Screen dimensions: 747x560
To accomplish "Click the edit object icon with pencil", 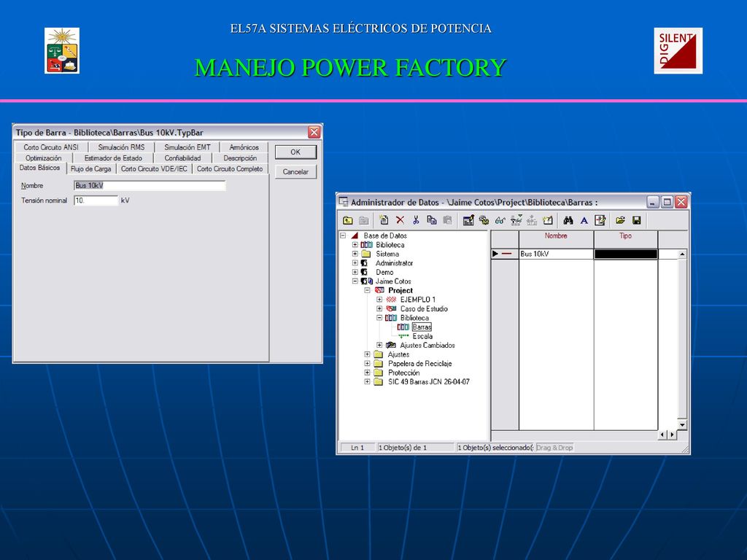I will point(468,220).
